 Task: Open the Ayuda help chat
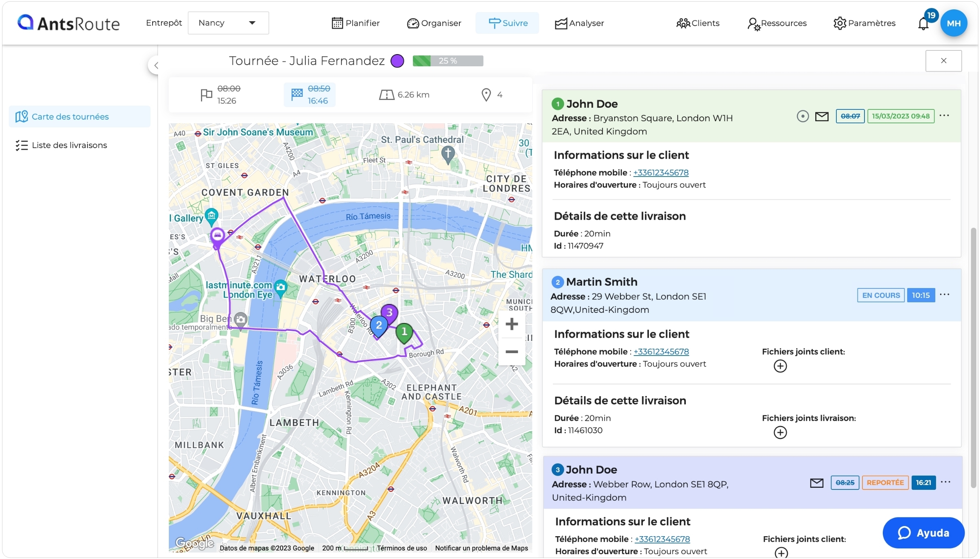click(923, 533)
